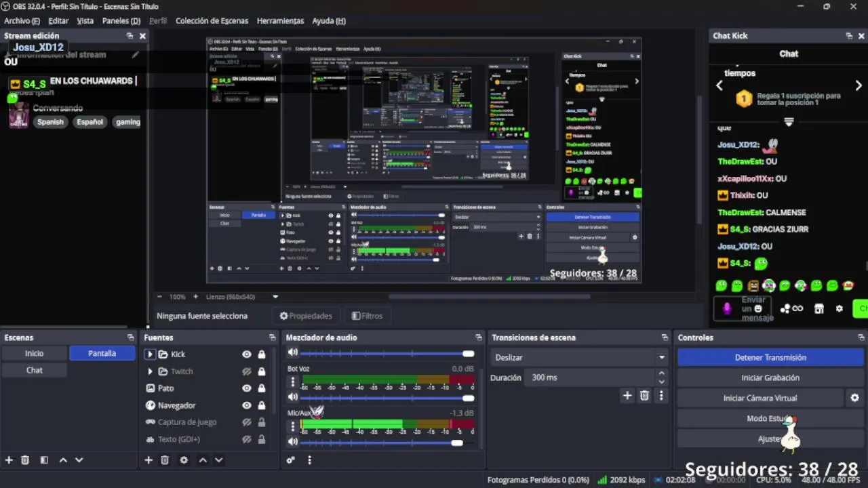Go to next chat leaderboard slide

[859, 85]
